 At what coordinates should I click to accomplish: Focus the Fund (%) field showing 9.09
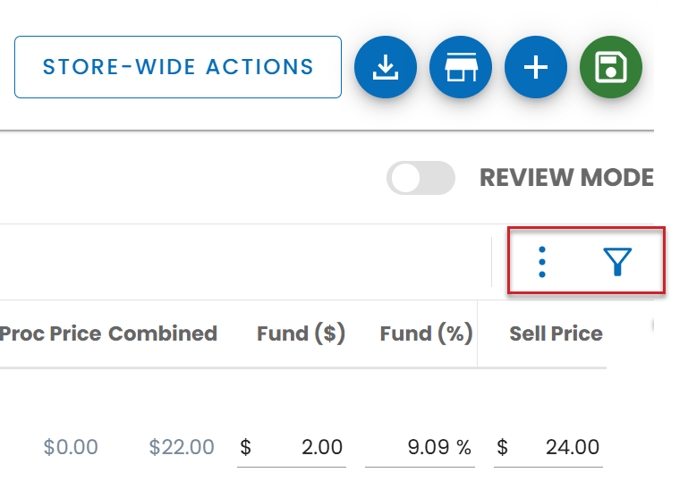click(418, 447)
